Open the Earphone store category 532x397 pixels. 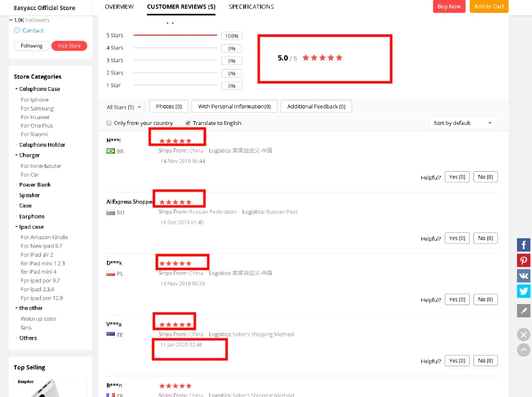click(32, 216)
